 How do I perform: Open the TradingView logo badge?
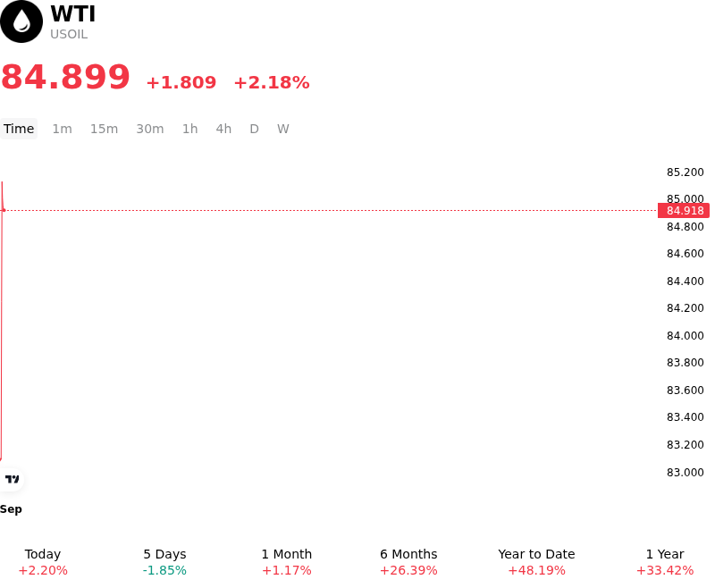tap(12, 479)
